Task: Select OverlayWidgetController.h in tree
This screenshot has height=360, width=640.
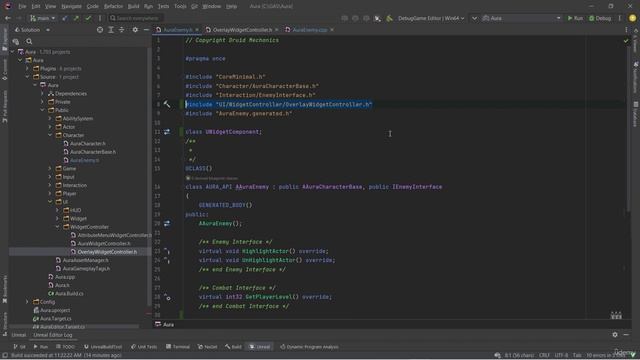Action: [104, 252]
